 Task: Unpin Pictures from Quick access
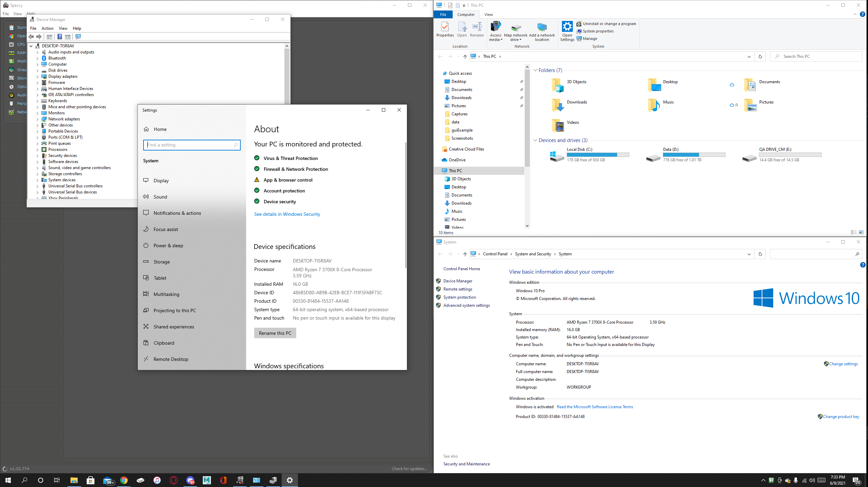pyautogui.click(x=522, y=106)
